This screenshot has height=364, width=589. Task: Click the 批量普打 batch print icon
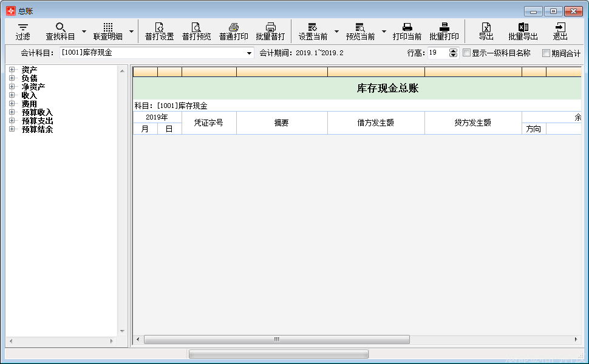(x=270, y=27)
